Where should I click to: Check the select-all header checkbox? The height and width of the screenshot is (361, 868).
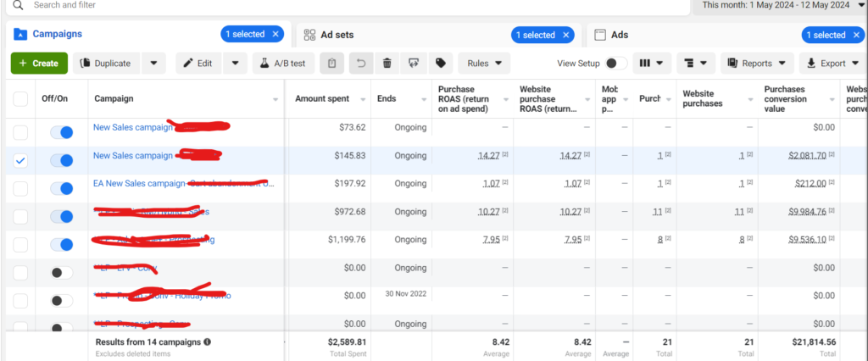click(x=20, y=99)
